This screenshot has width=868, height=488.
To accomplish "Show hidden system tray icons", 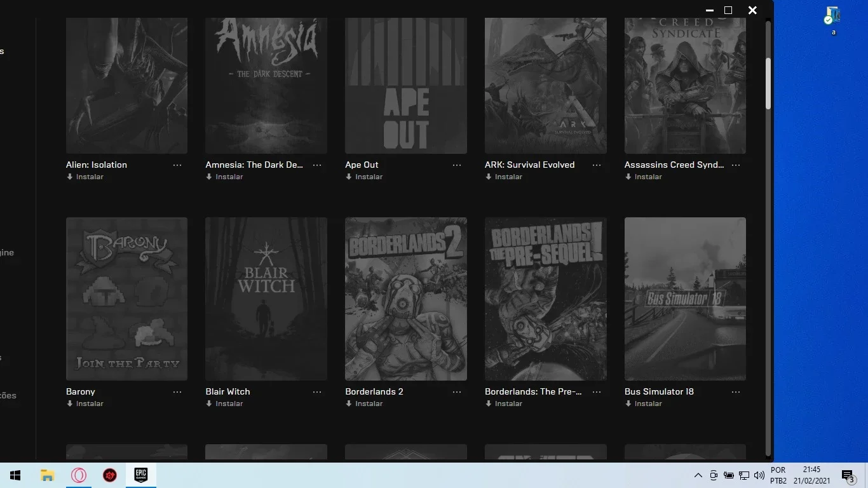I will (x=698, y=475).
